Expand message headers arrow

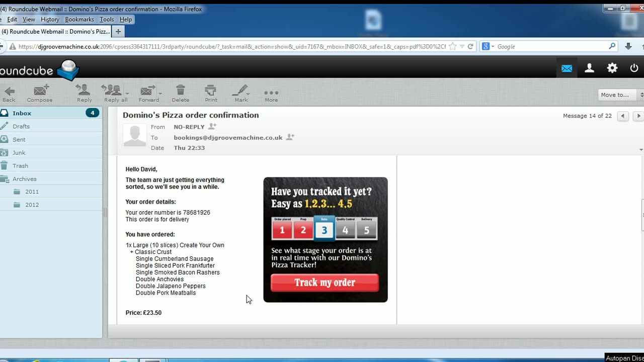coord(640,150)
